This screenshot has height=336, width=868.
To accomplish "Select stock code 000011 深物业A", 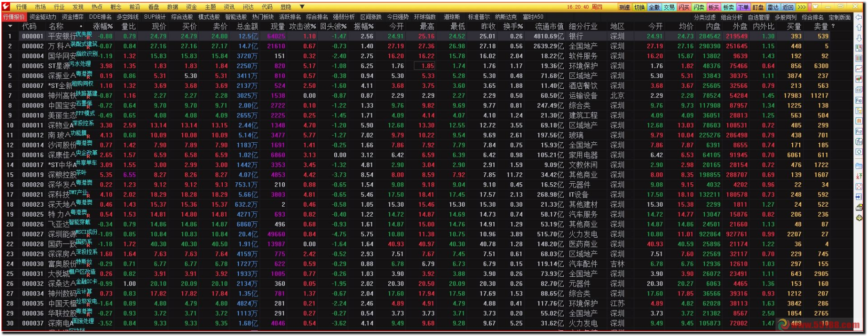I will pyautogui.click(x=33, y=126).
